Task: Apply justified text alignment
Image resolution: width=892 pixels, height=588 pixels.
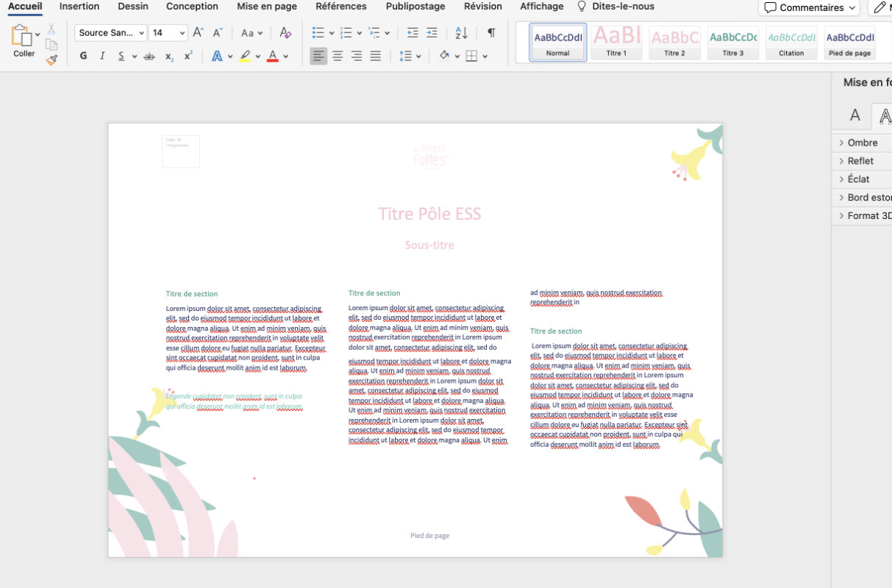Action: [x=376, y=56]
